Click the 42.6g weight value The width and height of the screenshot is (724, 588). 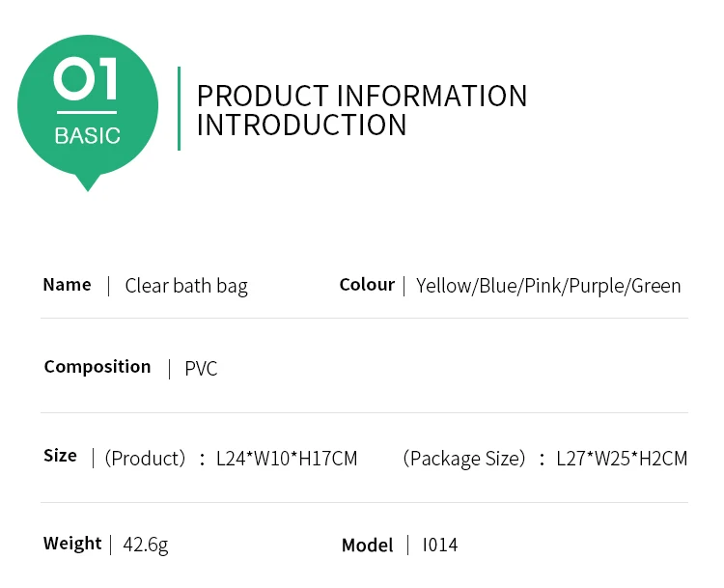point(146,546)
